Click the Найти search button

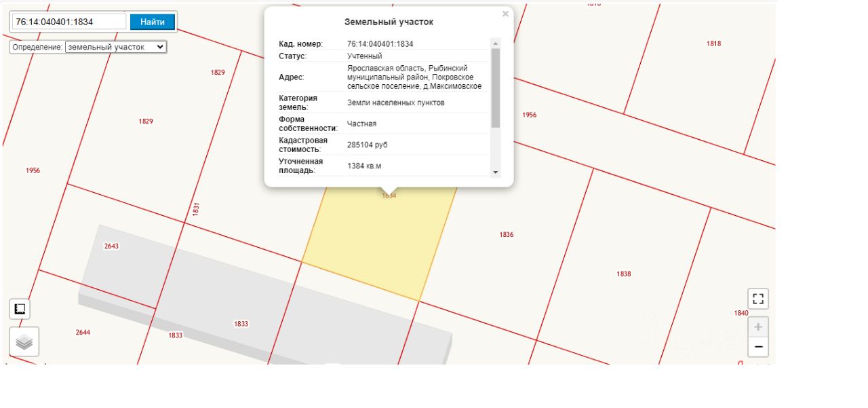point(152,22)
